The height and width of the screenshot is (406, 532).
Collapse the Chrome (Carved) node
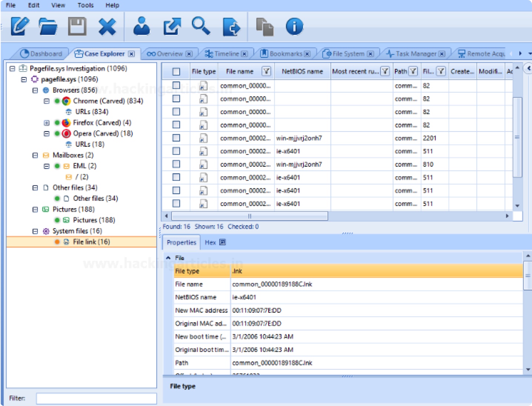[x=47, y=101]
